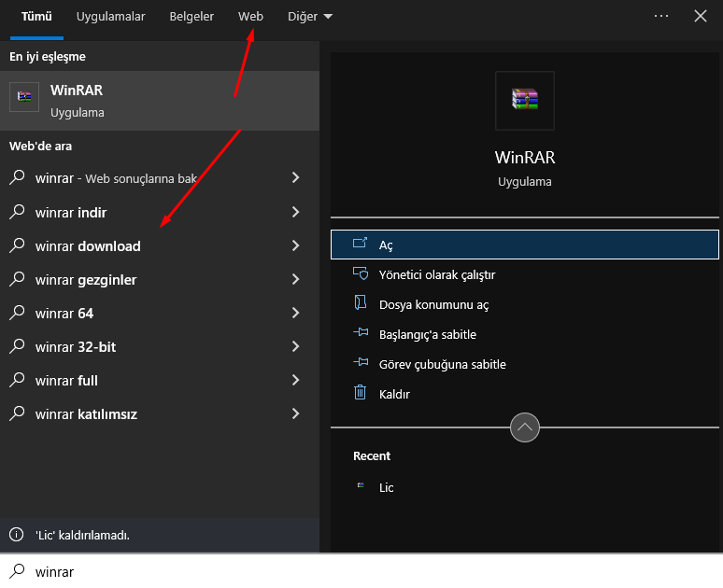Click the info icon beside 'Lic' kaldırılamadı
The height and width of the screenshot is (588, 723).
17,535
